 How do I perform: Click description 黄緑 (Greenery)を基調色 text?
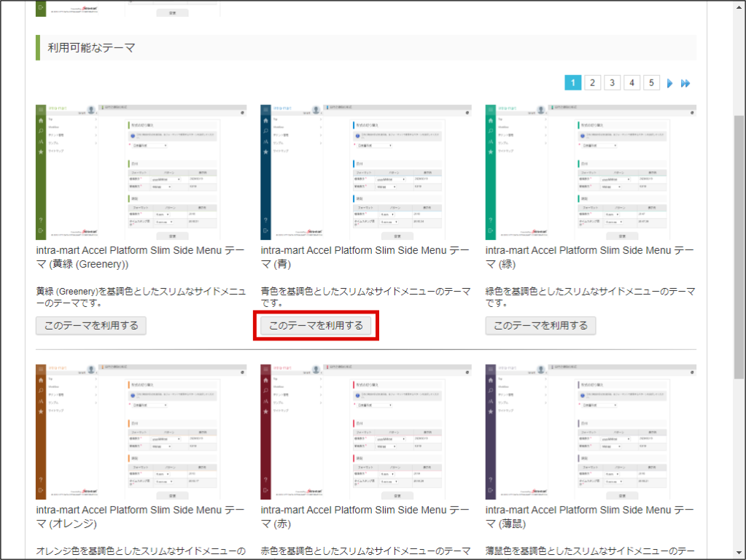[141, 297]
